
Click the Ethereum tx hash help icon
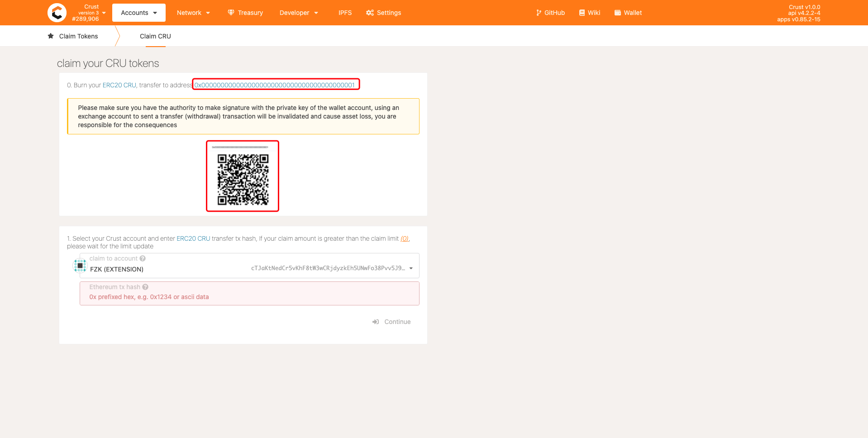coord(145,287)
